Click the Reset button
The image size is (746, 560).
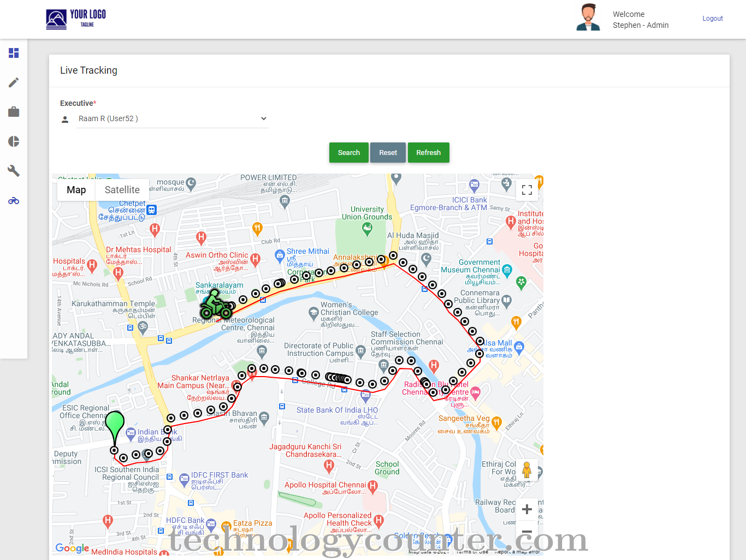click(x=388, y=153)
